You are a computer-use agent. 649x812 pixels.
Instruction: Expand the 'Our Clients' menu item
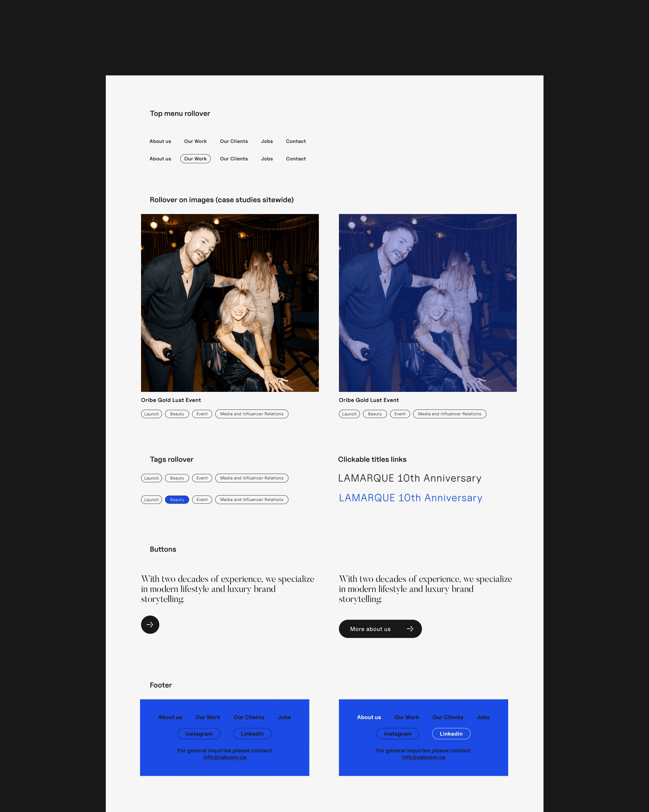[234, 140]
